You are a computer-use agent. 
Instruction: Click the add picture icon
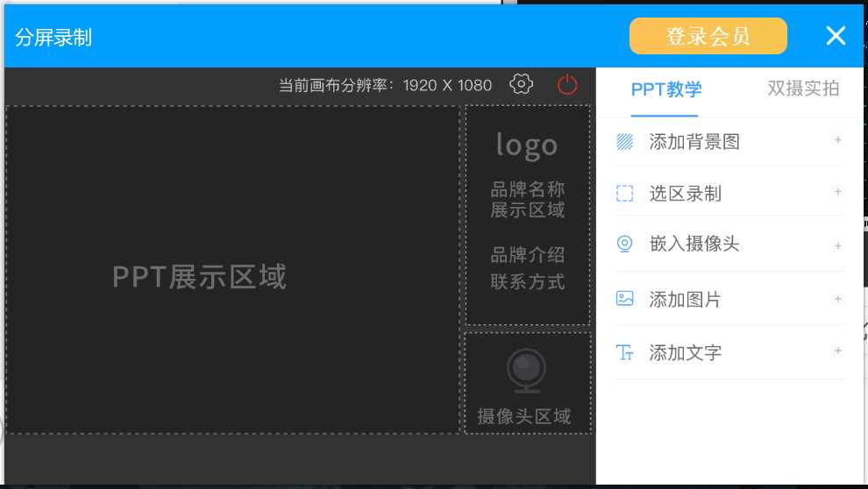pos(624,299)
